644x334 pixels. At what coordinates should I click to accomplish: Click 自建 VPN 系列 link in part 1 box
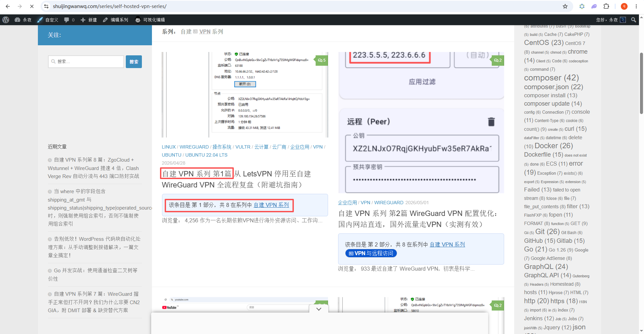click(x=271, y=205)
